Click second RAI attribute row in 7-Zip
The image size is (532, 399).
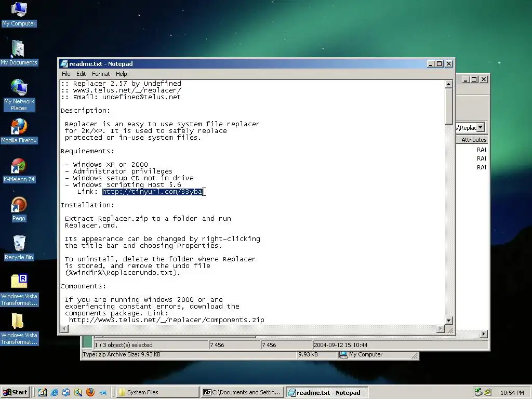click(x=482, y=158)
